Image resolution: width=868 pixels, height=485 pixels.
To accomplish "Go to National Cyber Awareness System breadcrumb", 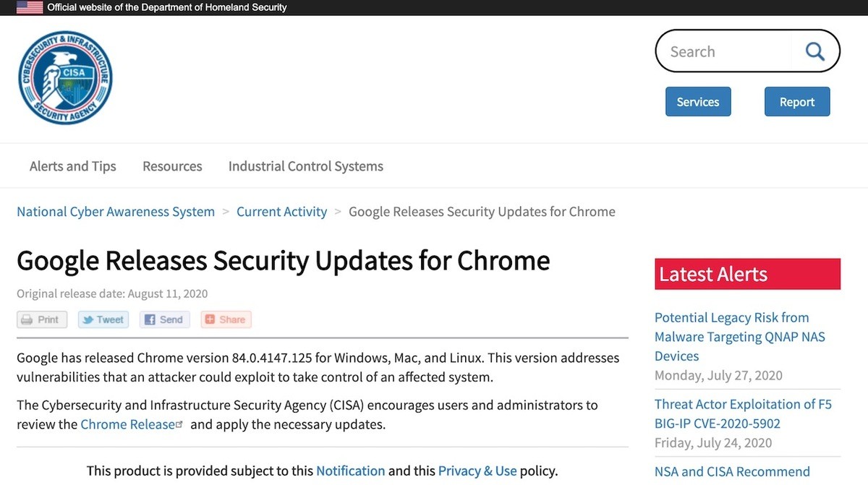I will point(116,212).
